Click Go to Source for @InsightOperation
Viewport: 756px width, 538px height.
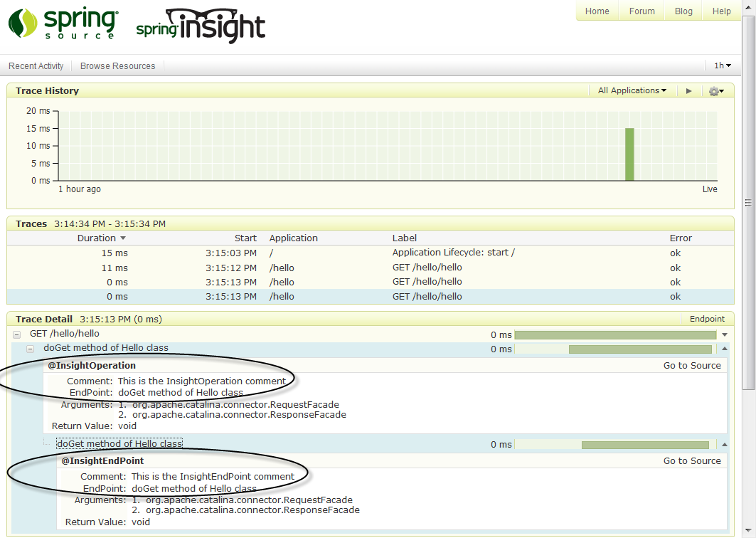pos(691,366)
